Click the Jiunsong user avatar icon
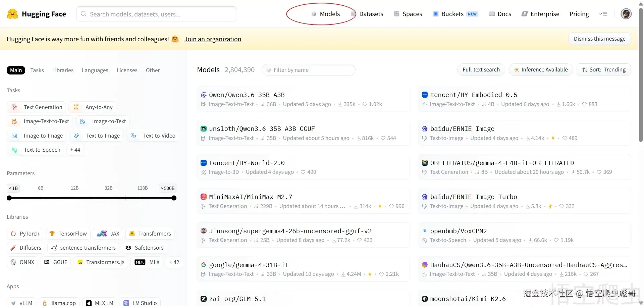Screen dimensions: 644x306 coord(203,231)
